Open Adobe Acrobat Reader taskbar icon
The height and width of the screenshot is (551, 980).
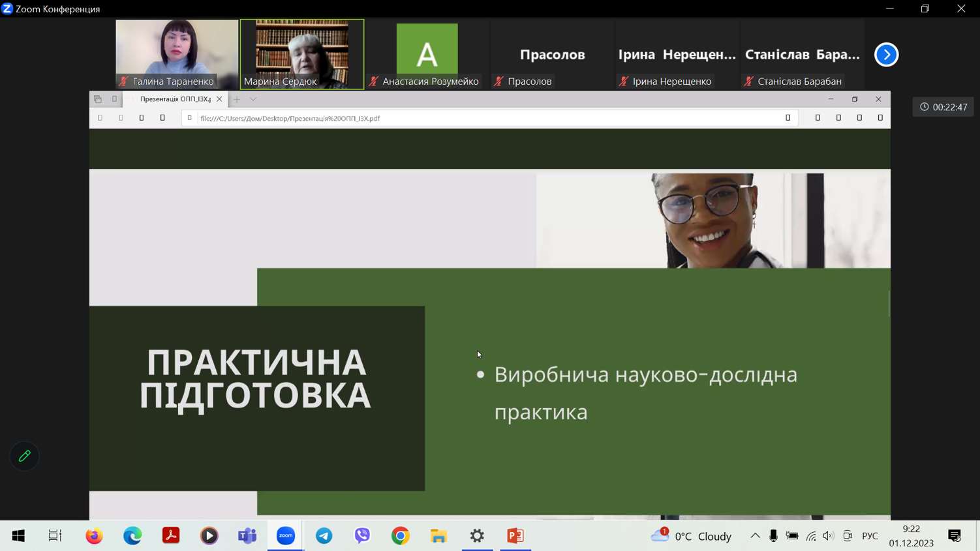tap(171, 536)
